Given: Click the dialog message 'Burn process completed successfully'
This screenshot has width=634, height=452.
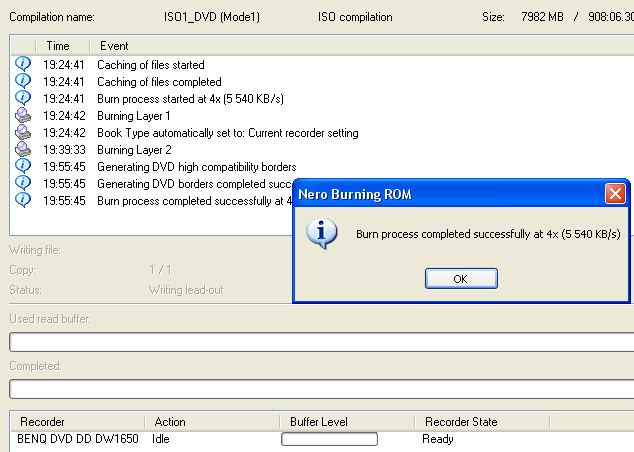Looking at the screenshot, I should tap(488, 234).
